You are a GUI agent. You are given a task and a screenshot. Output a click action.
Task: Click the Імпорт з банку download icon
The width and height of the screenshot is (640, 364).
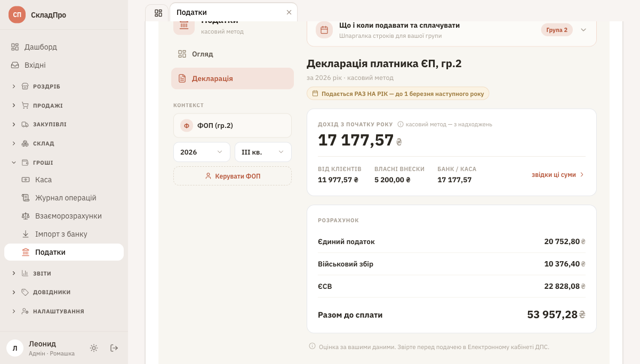[26, 234]
